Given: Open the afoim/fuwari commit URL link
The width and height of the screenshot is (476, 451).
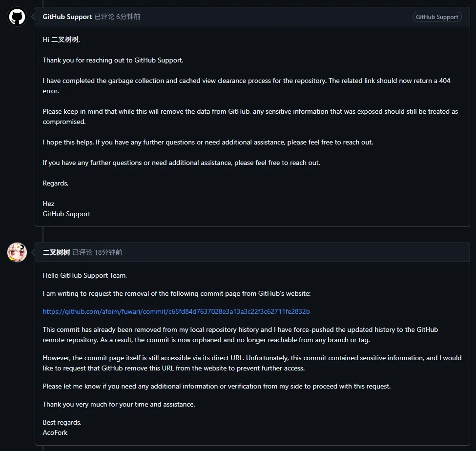Looking at the screenshot, I should coord(176,311).
